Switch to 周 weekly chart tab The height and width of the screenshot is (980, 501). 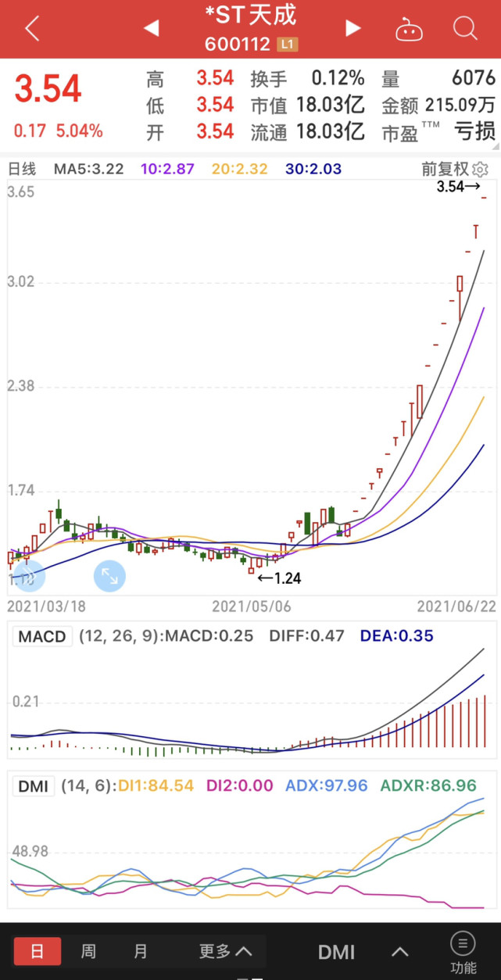coord(88,952)
